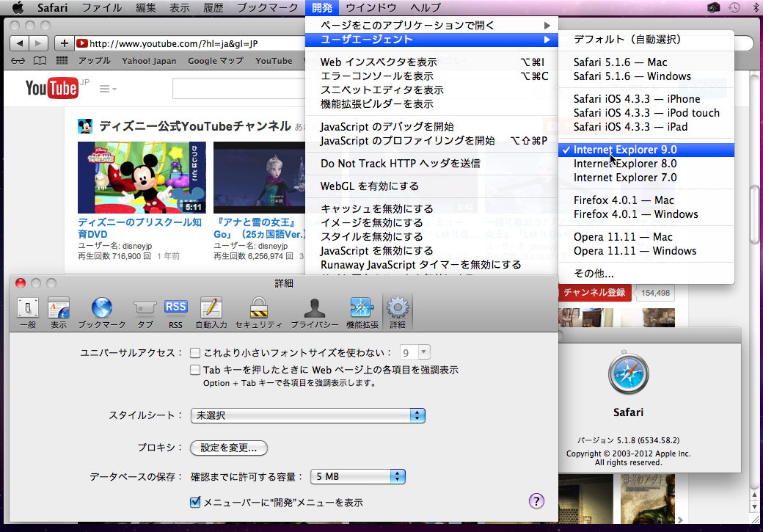
Task: Choose その他... user agent option
Action: (x=646, y=274)
